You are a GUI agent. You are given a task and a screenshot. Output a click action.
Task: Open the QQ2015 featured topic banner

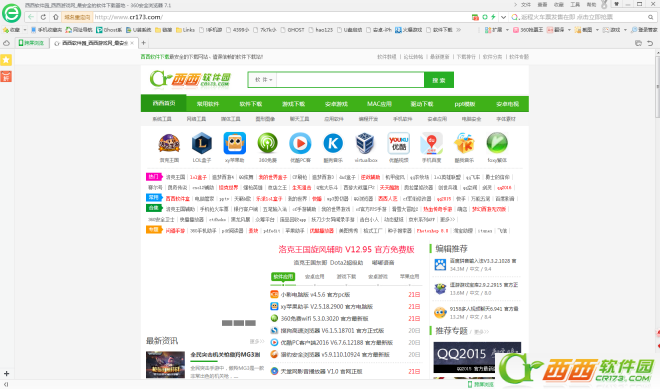pos(477,357)
